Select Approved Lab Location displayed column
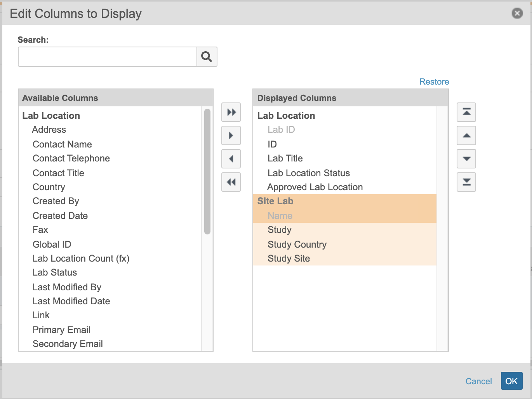Screen dimensions: 532x399 pyautogui.click(x=315, y=187)
